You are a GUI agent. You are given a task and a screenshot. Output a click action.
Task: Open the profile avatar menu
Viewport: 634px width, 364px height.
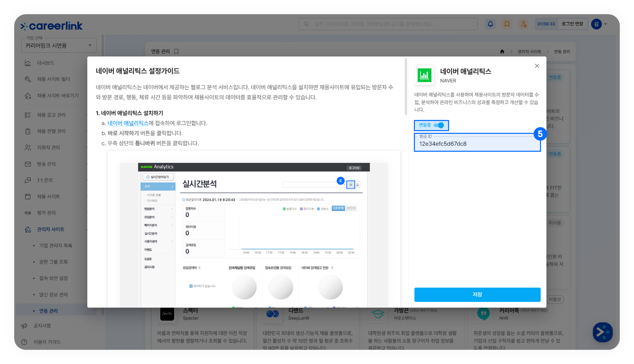coord(596,24)
